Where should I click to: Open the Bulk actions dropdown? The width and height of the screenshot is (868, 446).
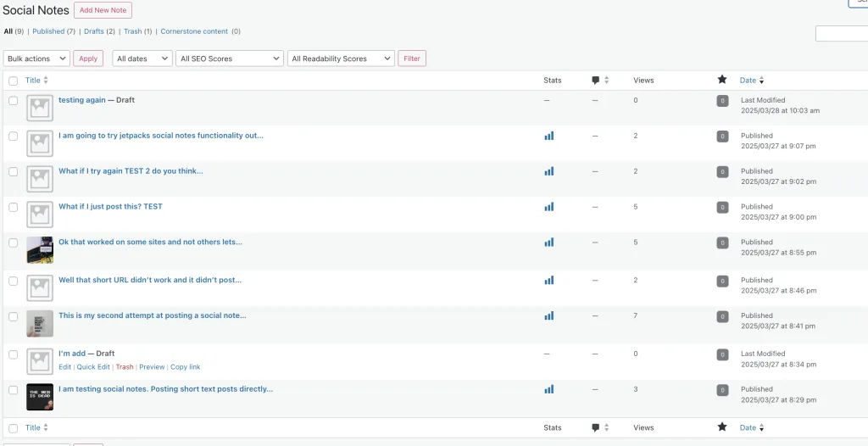36,59
